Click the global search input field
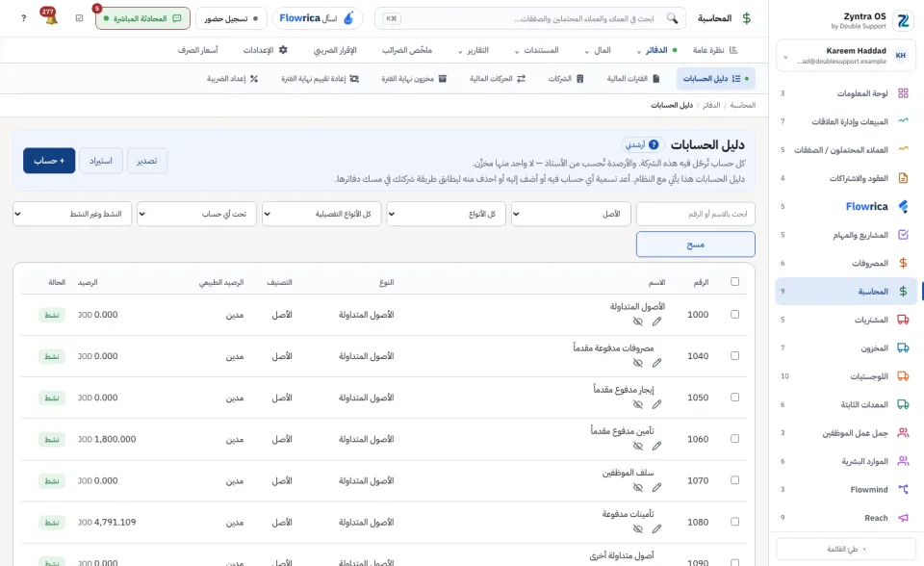924x566 pixels. click(x=530, y=18)
